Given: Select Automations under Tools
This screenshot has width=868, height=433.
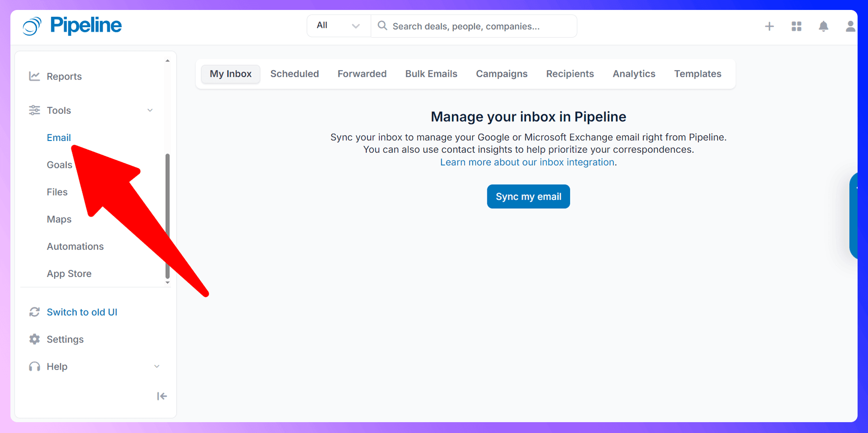Looking at the screenshot, I should [75, 246].
